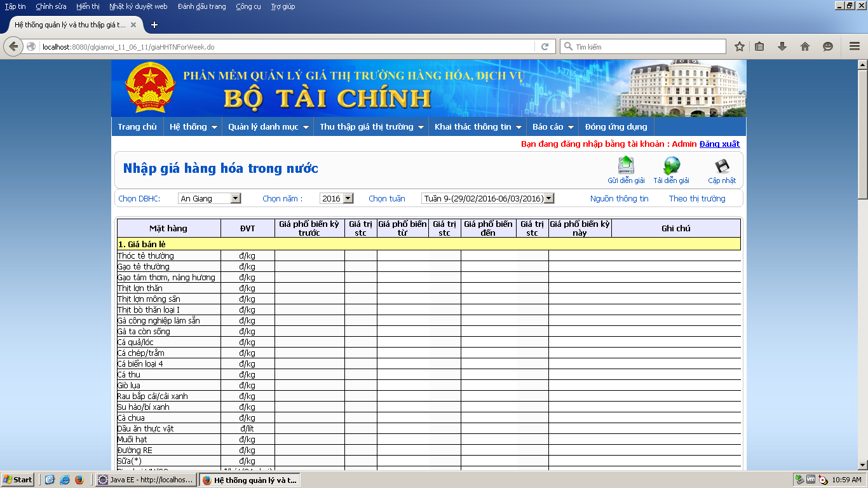Click the search magnifier icon in search box
The height and width of the screenshot is (488, 868).
click(x=567, y=46)
